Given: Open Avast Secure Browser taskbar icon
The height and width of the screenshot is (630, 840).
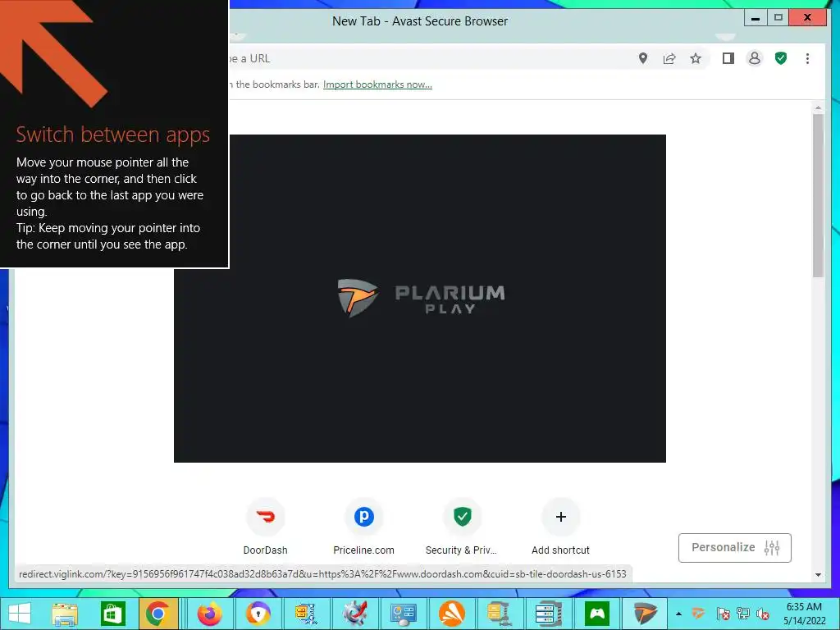Looking at the screenshot, I should (x=258, y=614).
